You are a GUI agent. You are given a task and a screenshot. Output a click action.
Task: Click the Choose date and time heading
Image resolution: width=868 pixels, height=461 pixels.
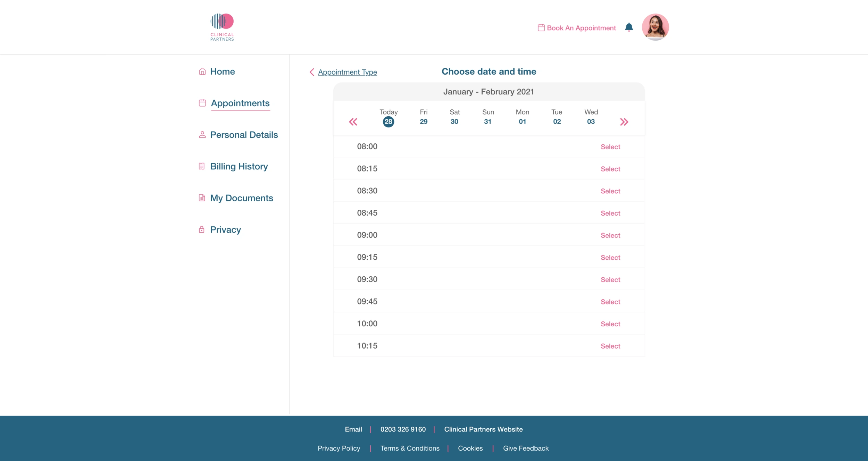(x=489, y=72)
